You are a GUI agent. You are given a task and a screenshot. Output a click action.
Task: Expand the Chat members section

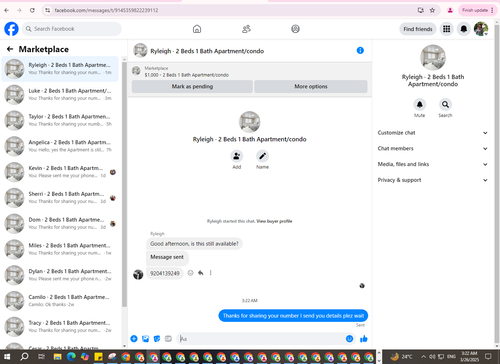coord(433,148)
